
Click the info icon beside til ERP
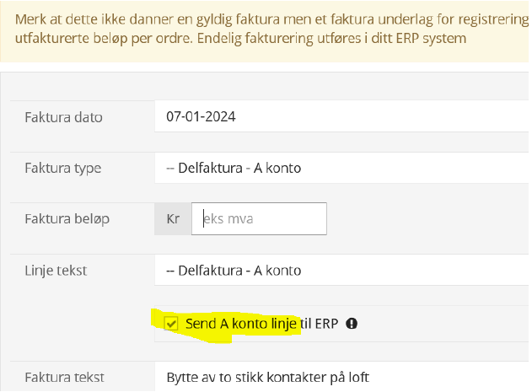click(x=352, y=324)
